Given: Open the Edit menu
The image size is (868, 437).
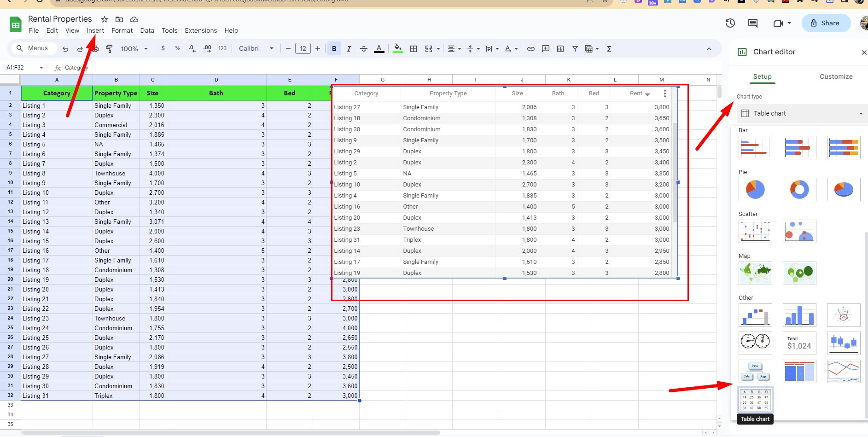Looking at the screenshot, I should click(x=52, y=30).
